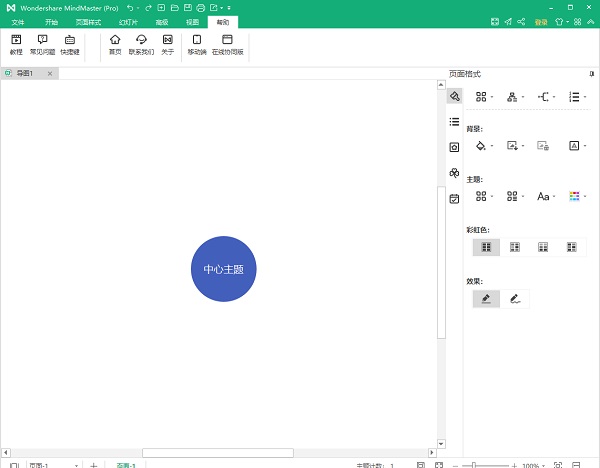Click the 首页 home icon
This screenshot has width=600, height=468.
point(115,43)
